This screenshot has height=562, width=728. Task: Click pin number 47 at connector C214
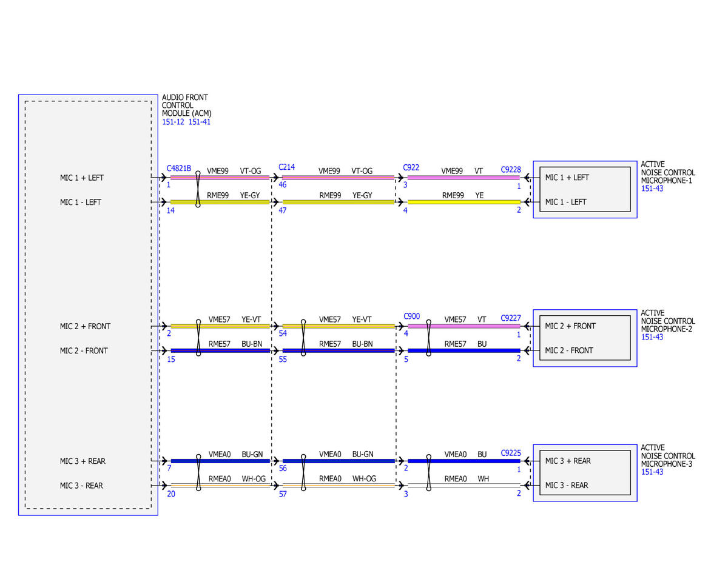[x=283, y=211]
